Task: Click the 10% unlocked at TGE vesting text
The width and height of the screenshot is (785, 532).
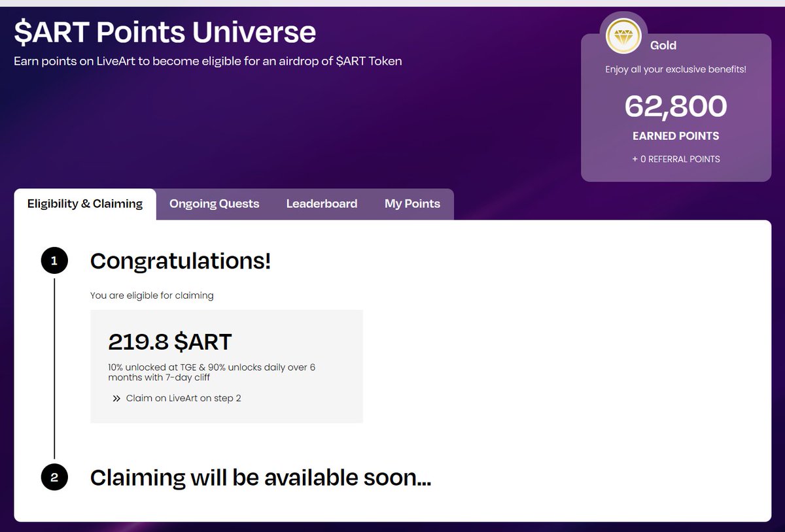Action: [x=212, y=373]
